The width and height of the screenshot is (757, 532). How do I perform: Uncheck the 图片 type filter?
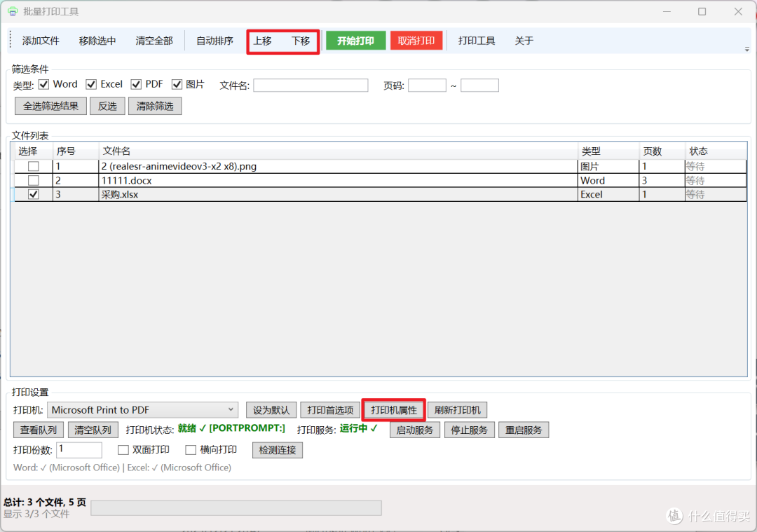click(x=177, y=85)
